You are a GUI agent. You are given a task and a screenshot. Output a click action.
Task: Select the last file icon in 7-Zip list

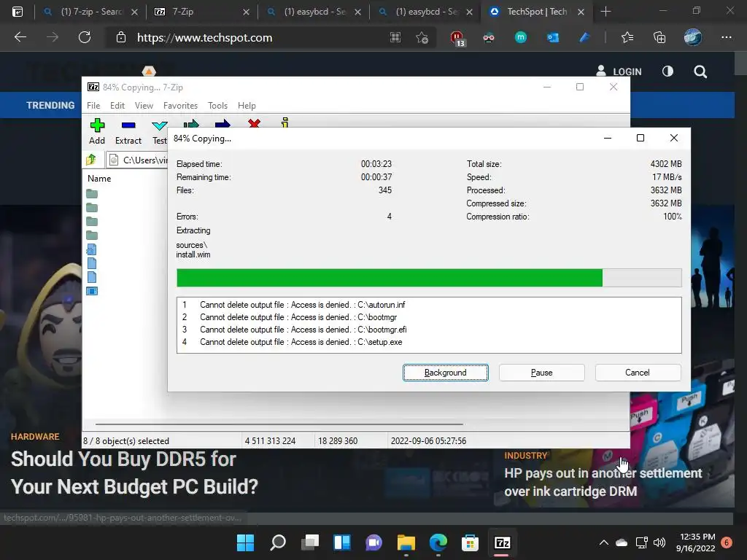[92, 291]
